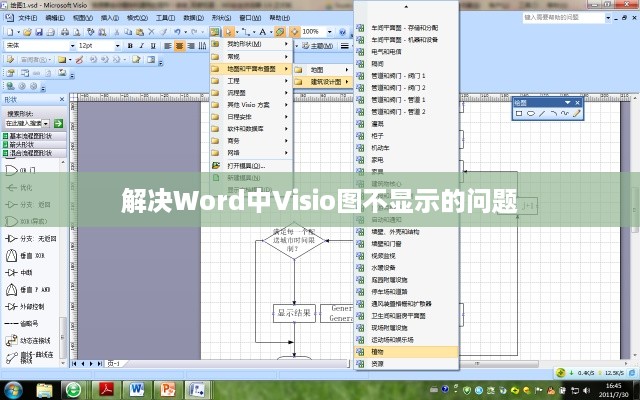The height and width of the screenshot is (400, 640).
Task: Select Freeform tool in drawing toolbar
Action: tap(564, 113)
